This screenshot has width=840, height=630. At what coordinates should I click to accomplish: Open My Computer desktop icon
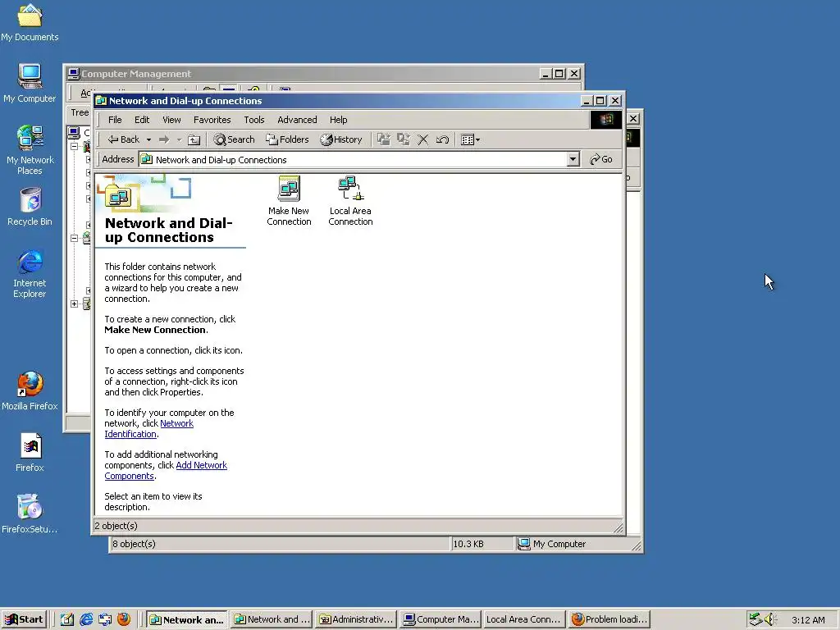point(30,83)
